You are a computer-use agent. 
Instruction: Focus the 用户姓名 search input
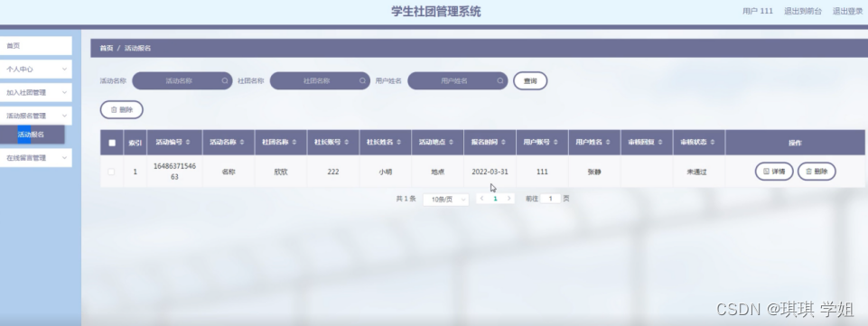(x=457, y=80)
